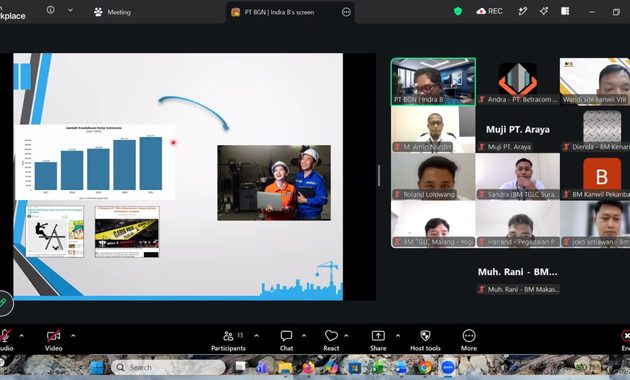Switch to the Meeting tab
The height and width of the screenshot is (380, 630).
click(112, 12)
